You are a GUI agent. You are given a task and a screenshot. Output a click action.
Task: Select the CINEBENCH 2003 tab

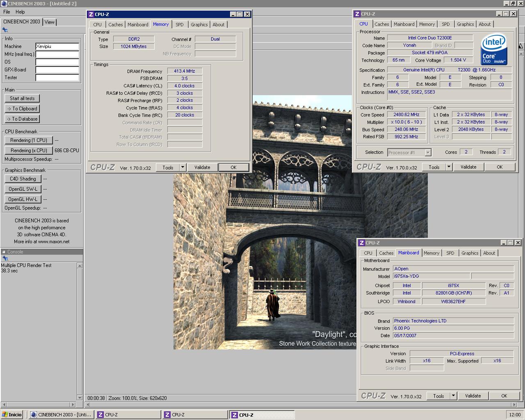pyautogui.click(x=22, y=22)
